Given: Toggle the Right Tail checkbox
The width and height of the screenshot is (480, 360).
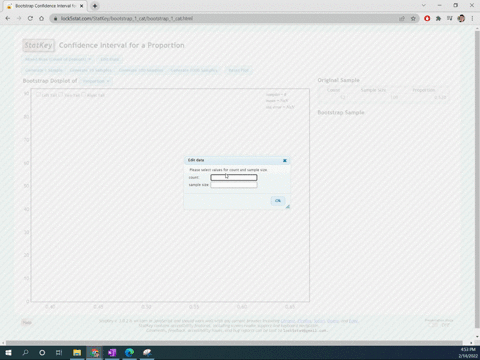Looking at the screenshot, I should point(84,95).
